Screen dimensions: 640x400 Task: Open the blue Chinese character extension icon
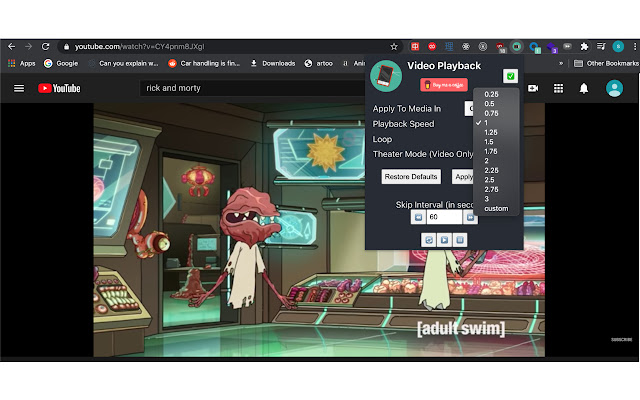(x=449, y=47)
